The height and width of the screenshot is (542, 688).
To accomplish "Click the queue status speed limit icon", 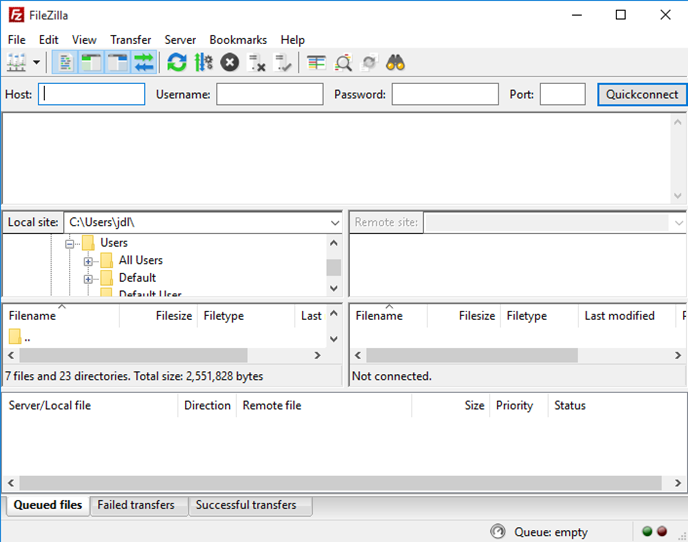I will tap(498, 531).
